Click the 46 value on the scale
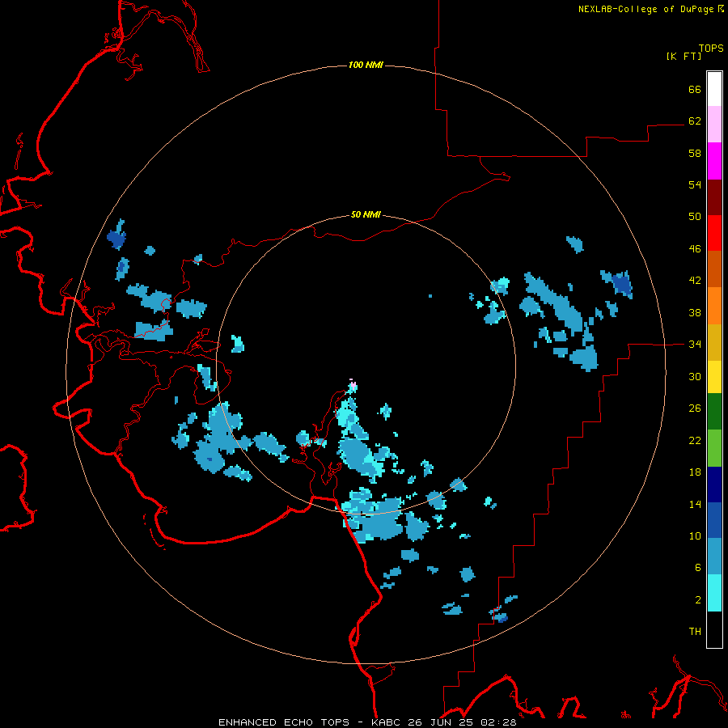Image resolution: width=728 pixels, height=728 pixels. (x=695, y=249)
